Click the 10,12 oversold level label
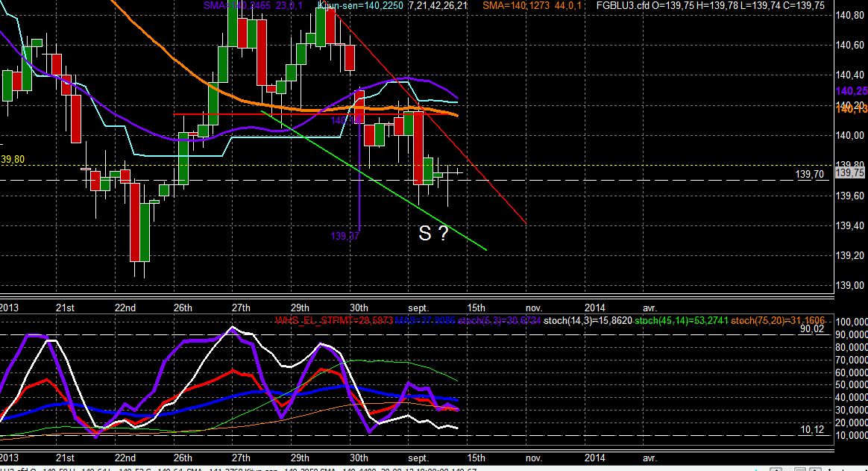Image resolution: width=868 pixels, height=471 pixels. tap(812, 429)
